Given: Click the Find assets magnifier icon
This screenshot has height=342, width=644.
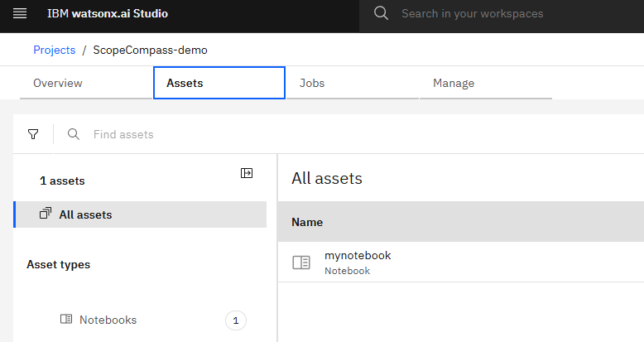Looking at the screenshot, I should click(74, 134).
